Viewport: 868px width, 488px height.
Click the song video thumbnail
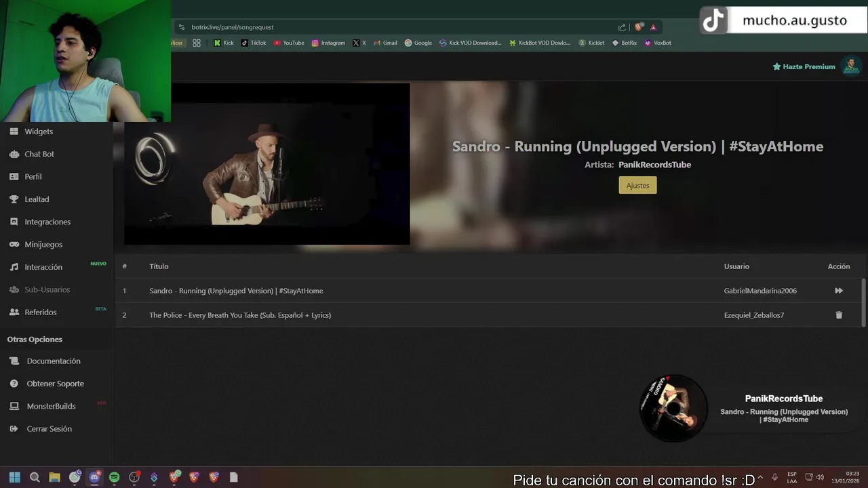tap(267, 164)
